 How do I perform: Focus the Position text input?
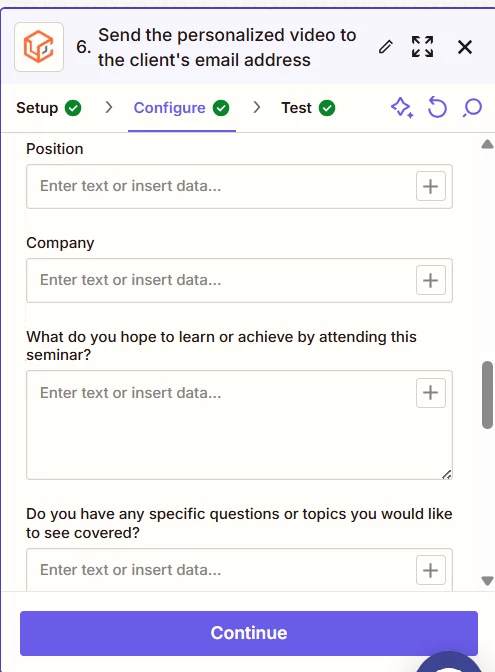[221, 186]
